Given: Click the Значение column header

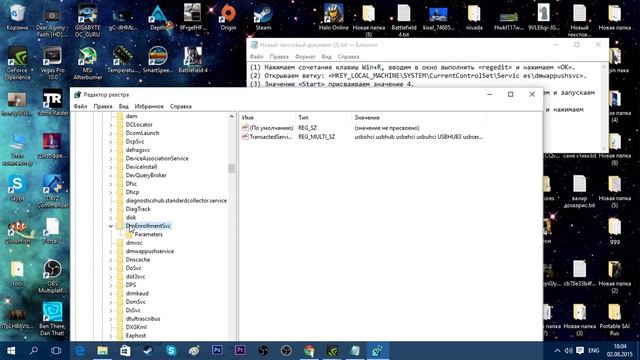Looking at the screenshot, I should (x=419, y=118).
